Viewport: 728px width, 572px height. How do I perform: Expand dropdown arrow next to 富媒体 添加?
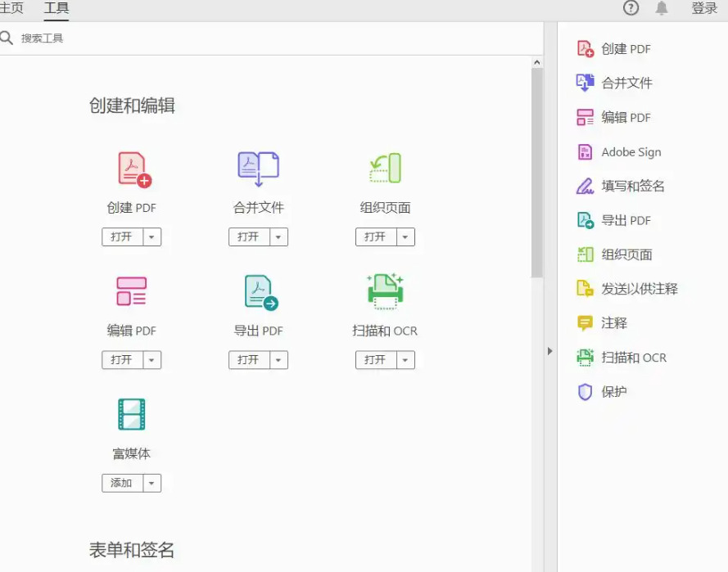151,483
